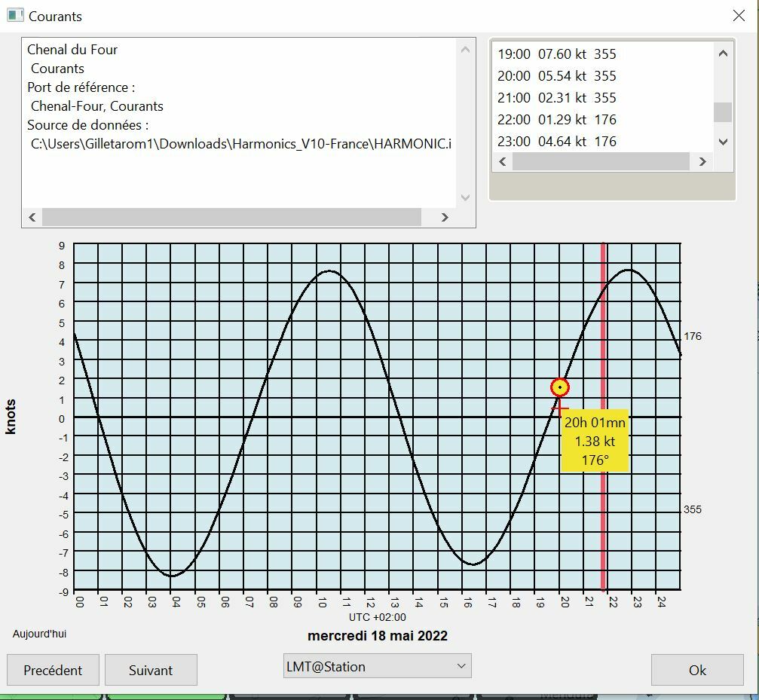Click the 'Port de référence :' line
759x700 pixels.
coord(81,87)
